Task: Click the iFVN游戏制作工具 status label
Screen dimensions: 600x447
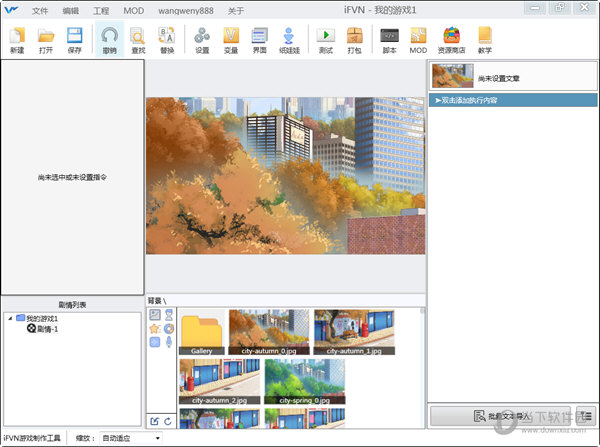Action: 32,438
